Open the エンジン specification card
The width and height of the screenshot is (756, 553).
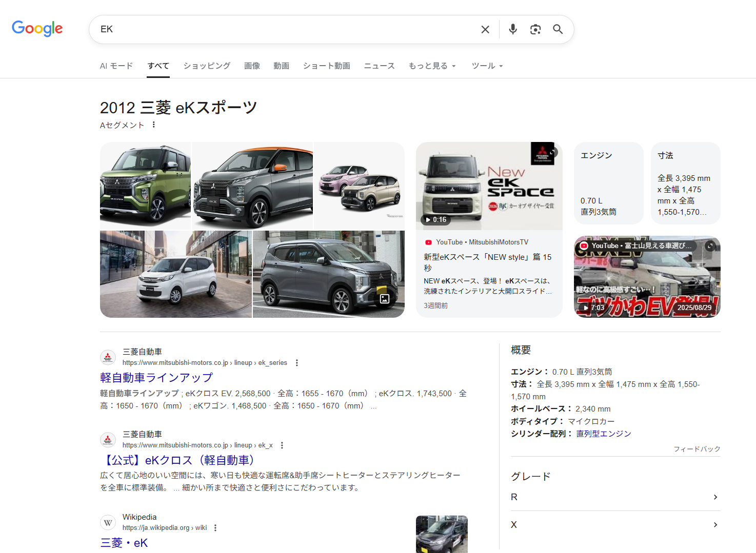[x=609, y=183]
